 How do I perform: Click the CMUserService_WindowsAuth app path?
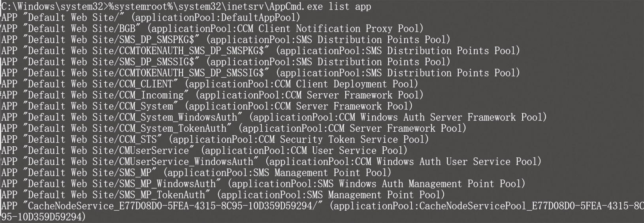coord(186,161)
